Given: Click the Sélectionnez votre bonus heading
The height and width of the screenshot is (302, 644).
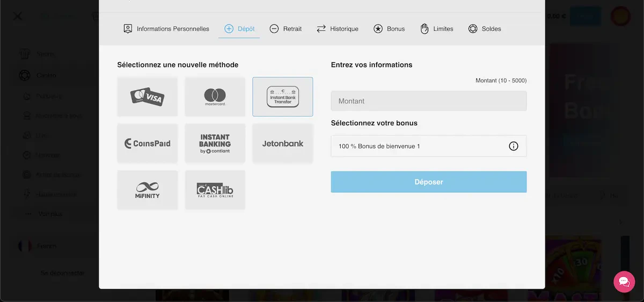Looking at the screenshot, I should pyautogui.click(x=374, y=123).
